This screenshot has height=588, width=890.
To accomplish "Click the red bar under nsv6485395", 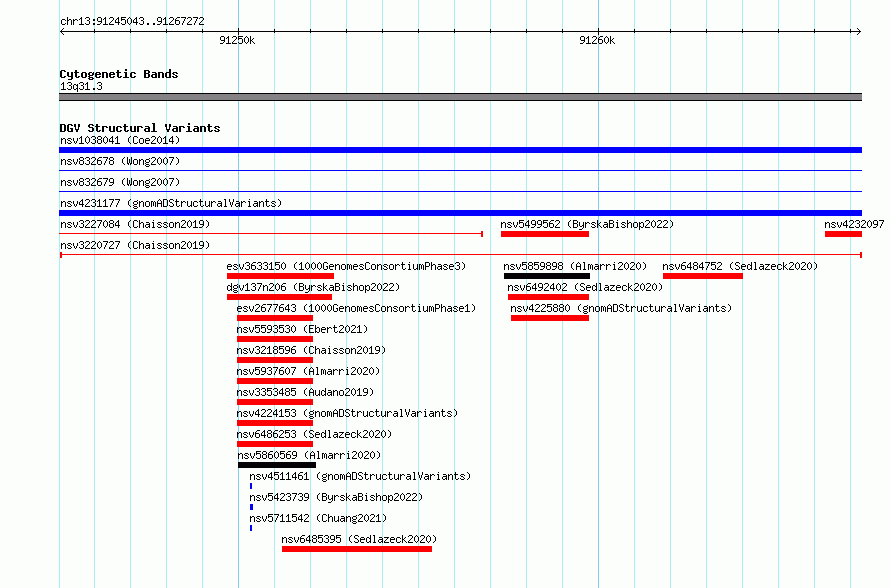I will point(357,549).
